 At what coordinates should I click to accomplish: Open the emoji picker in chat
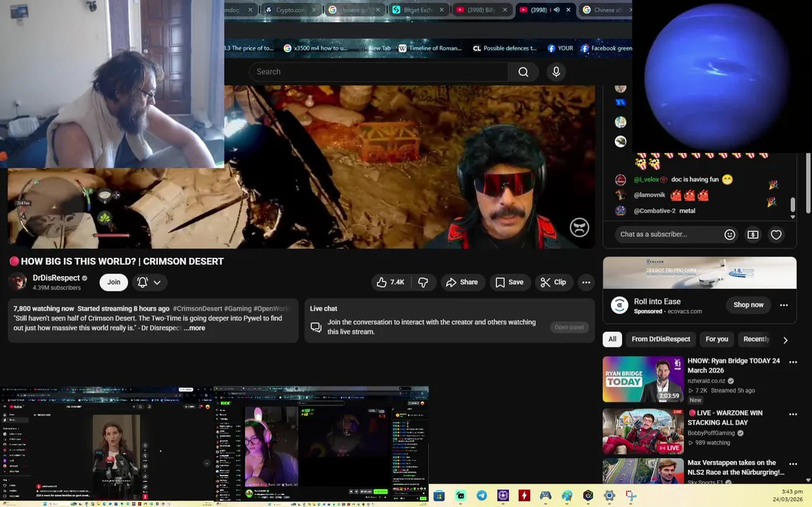point(730,234)
